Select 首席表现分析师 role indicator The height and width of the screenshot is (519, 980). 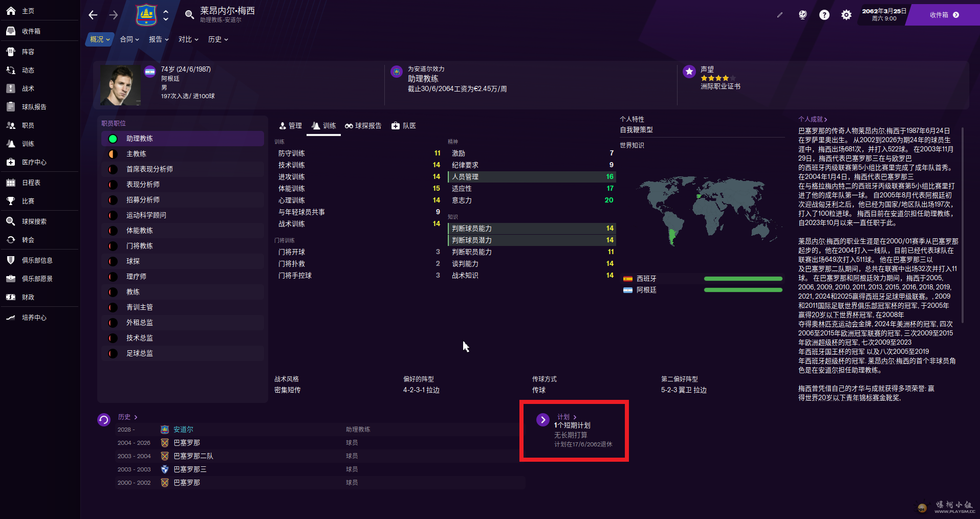click(113, 169)
